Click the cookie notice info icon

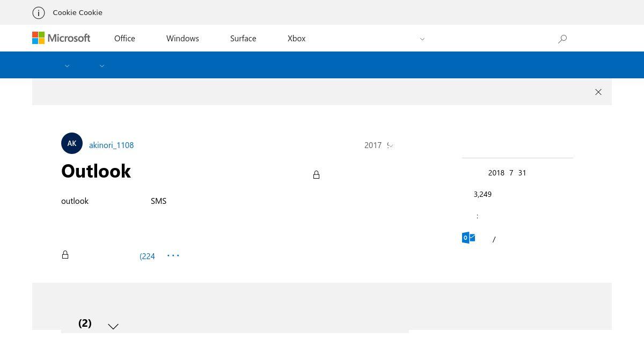click(39, 13)
